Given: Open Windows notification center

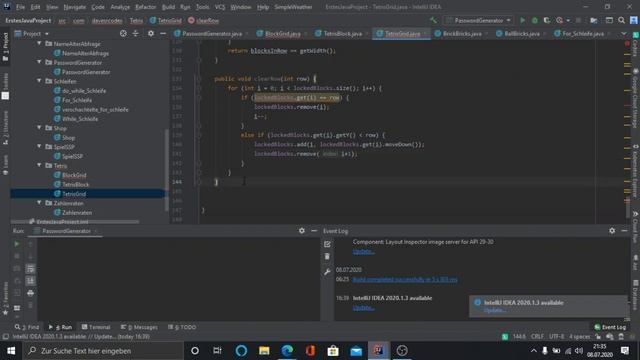Looking at the screenshot, I should click(625, 351).
